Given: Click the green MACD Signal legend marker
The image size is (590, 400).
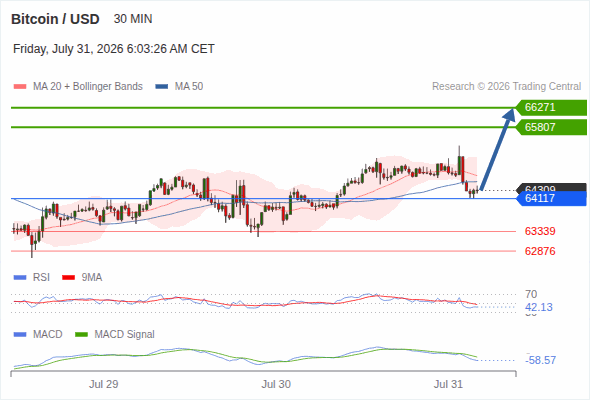Looking at the screenshot, I should pyautogui.click(x=81, y=335).
